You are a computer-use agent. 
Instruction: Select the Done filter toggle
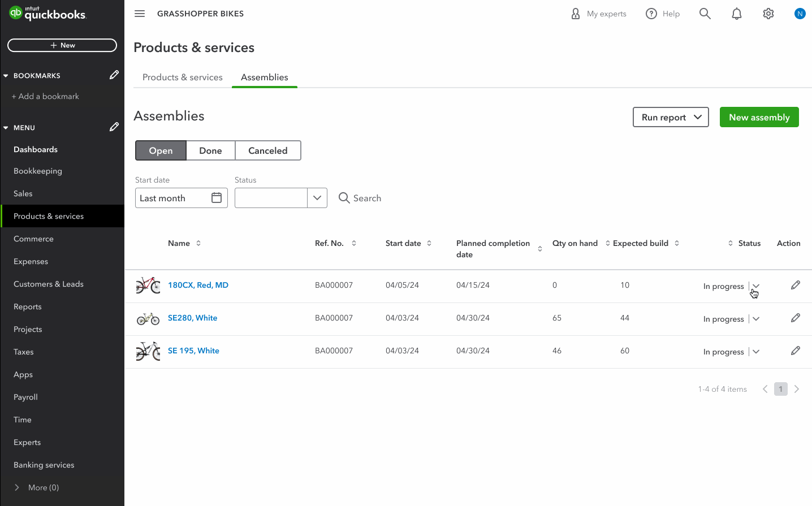tap(210, 150)
